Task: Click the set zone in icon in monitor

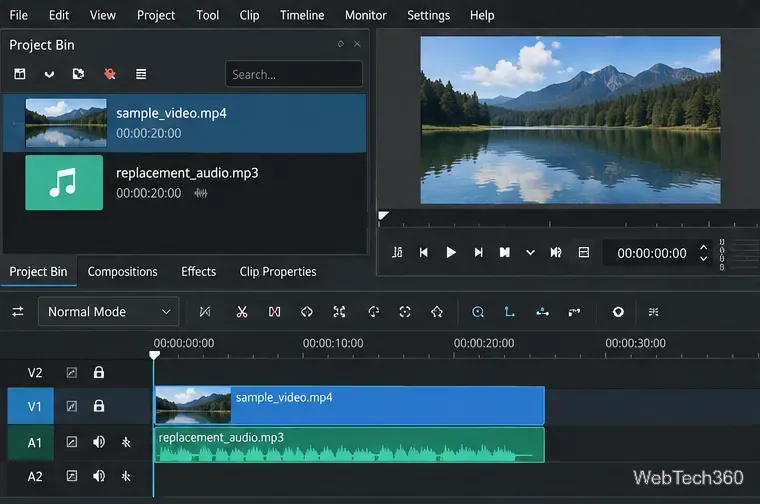Action: 397,252
